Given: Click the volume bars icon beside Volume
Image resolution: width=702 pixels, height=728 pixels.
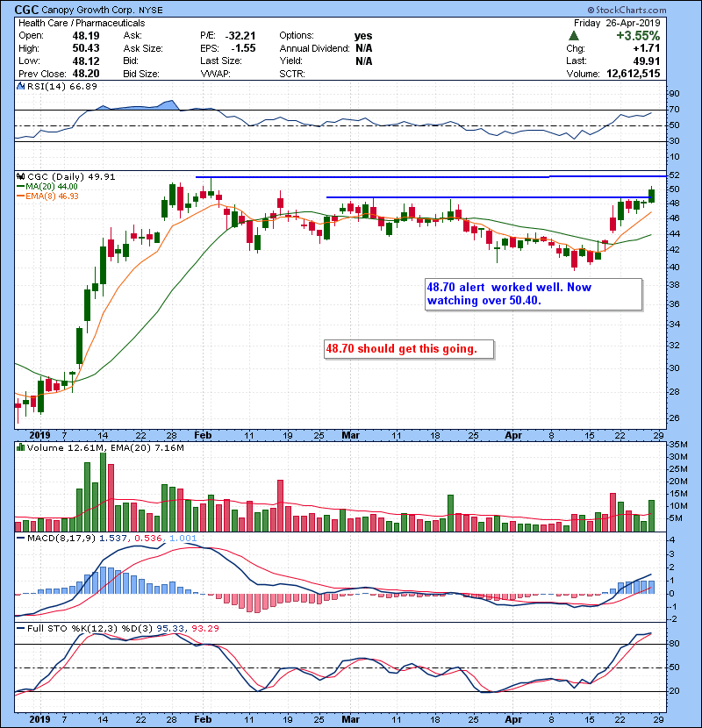Looking at the screenshot, I should [20, 447].
